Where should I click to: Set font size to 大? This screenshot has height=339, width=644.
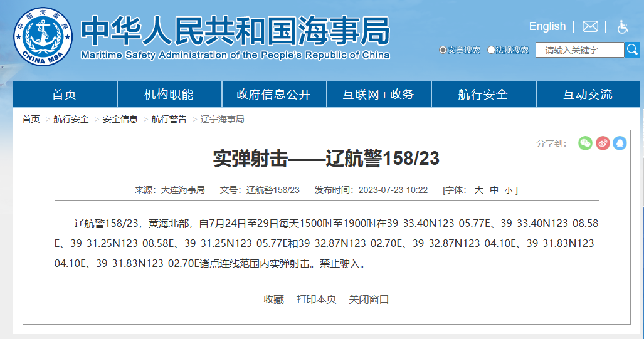[x=478, y=190]
